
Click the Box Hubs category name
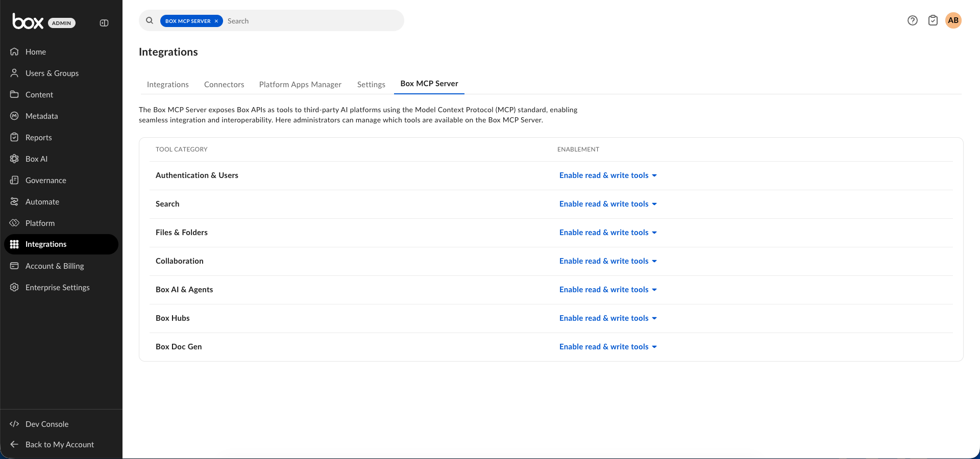pos(173,318)
